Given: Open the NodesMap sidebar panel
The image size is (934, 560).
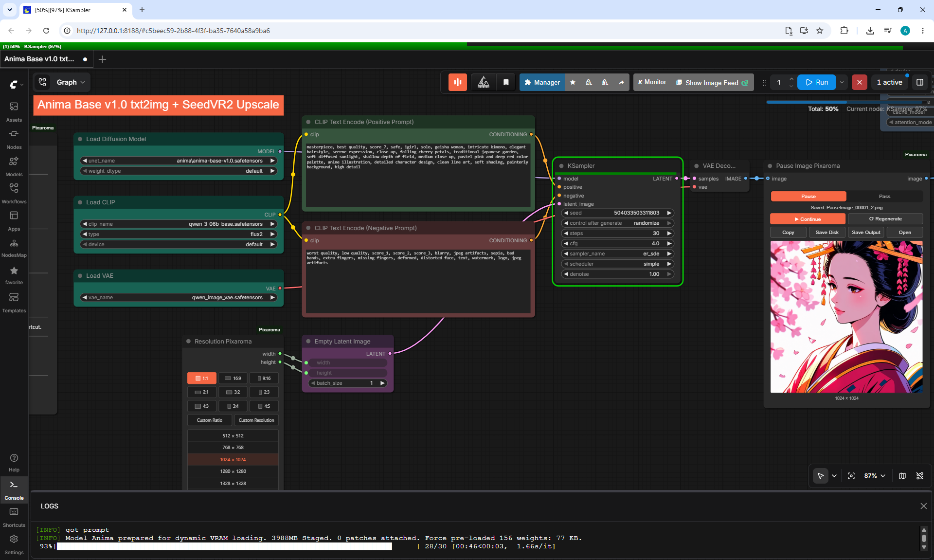Looking at the screenshot, I should [x=14, y=248].
